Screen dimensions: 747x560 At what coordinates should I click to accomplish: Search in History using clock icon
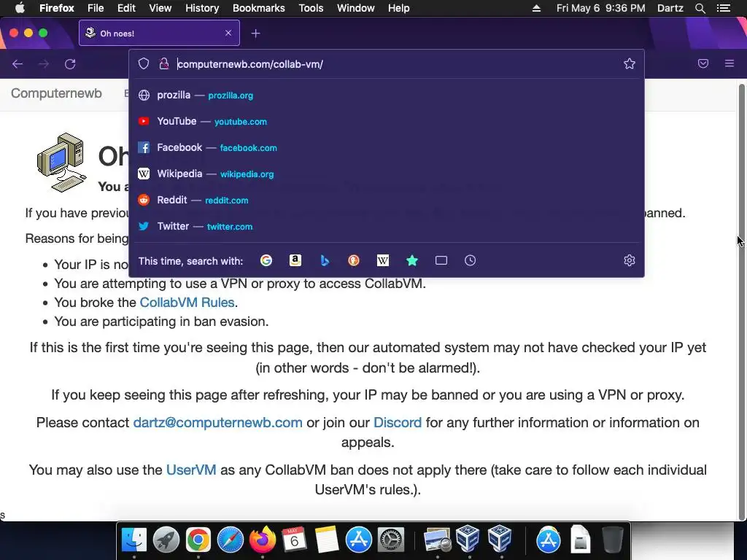[471, 260]
